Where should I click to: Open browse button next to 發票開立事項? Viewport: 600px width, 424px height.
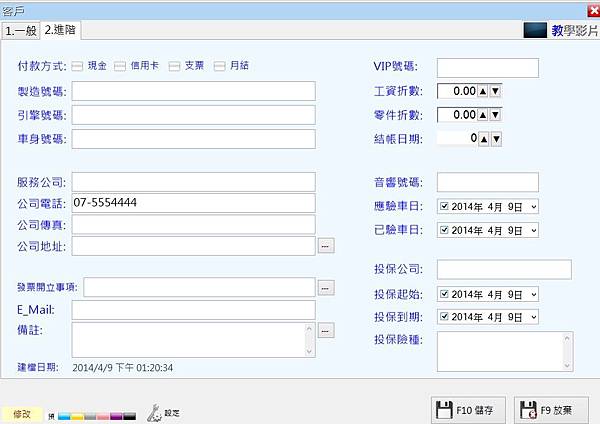326,287
